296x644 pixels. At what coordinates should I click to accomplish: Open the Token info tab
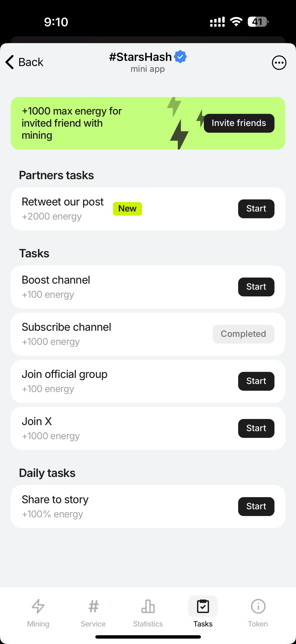258,613
